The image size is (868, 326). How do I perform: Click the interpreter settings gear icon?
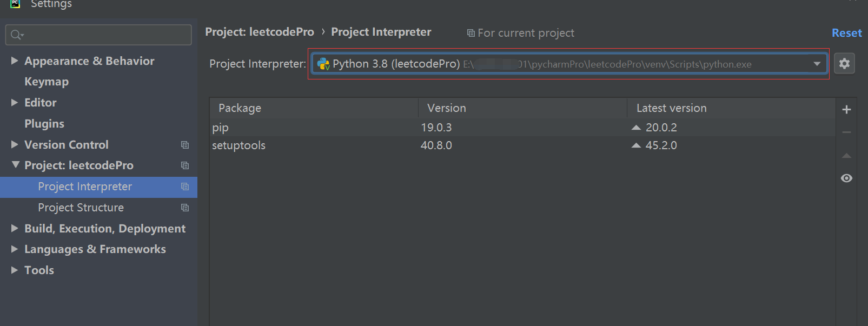[x=844, y=64]
